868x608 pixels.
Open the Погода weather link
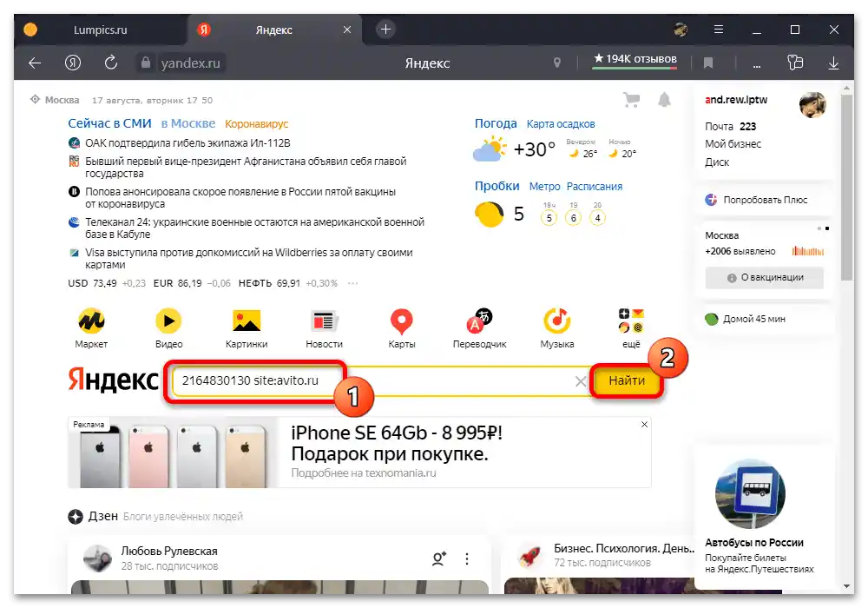(x=496, y=123)
